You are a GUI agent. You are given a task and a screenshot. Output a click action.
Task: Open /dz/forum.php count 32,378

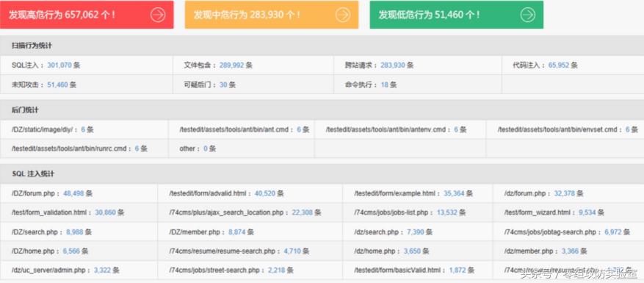564,193
